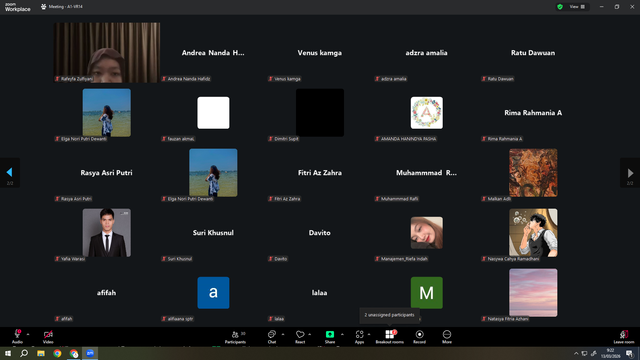The width and height of the screenshot is (640, 360).
Task: Click '2 unassigned participants' tooltip
Action: [x=389, y=315]
